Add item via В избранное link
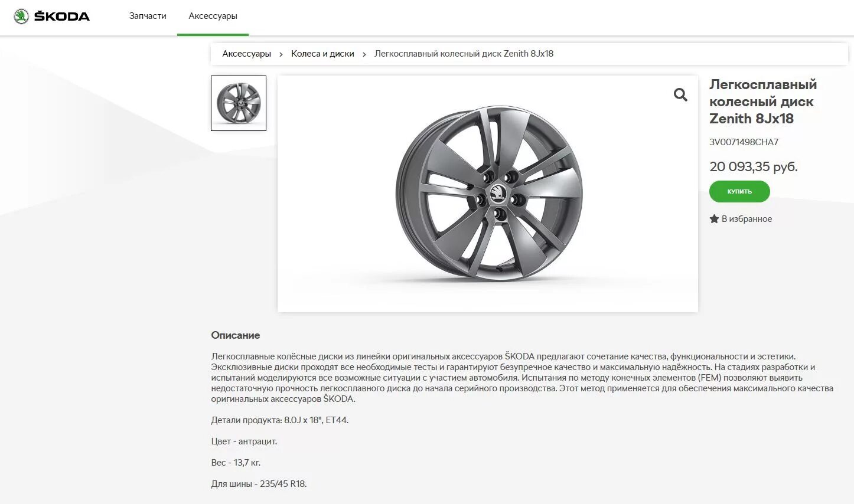The width and height of the screenshot is (854, 504). [747, 219]
